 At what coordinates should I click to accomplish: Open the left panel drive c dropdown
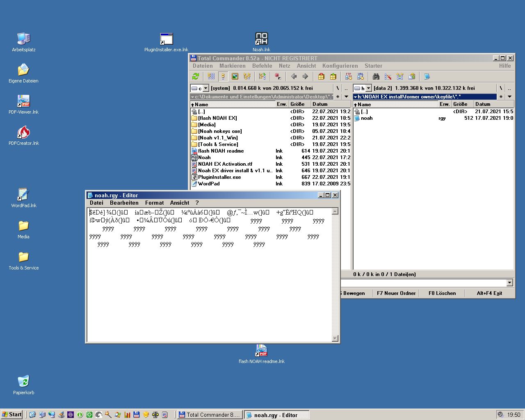(206, 88)
